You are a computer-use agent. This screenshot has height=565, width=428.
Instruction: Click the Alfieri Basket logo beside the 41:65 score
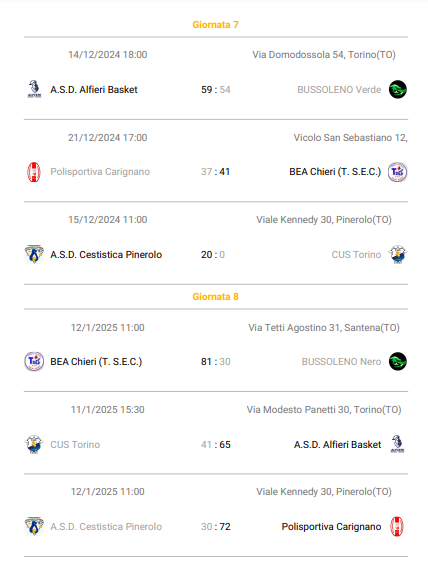397,444
